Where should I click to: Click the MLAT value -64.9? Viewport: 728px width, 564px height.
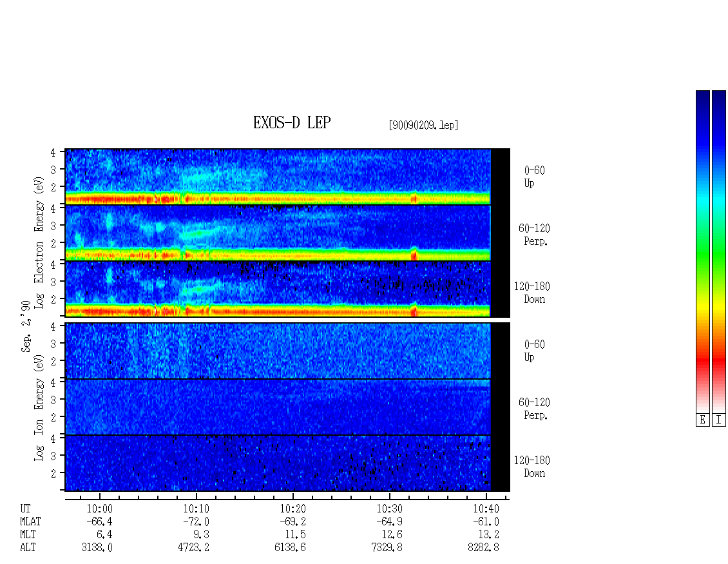(389, 521)
